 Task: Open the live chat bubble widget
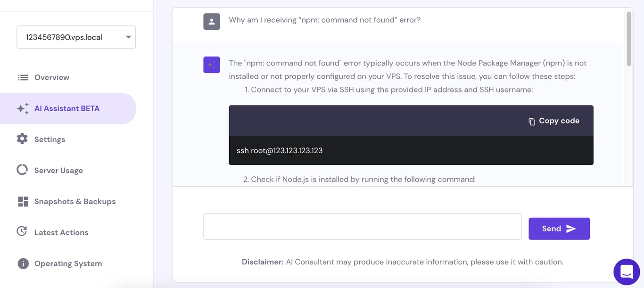coord(627,272)
